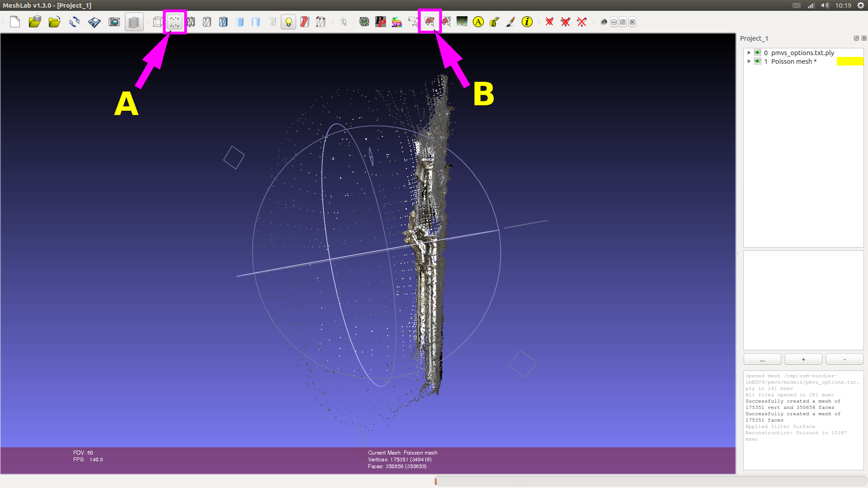
Task: Select faces in rectangular region tool
Action: pyautogui.click(x=429, y=22)
